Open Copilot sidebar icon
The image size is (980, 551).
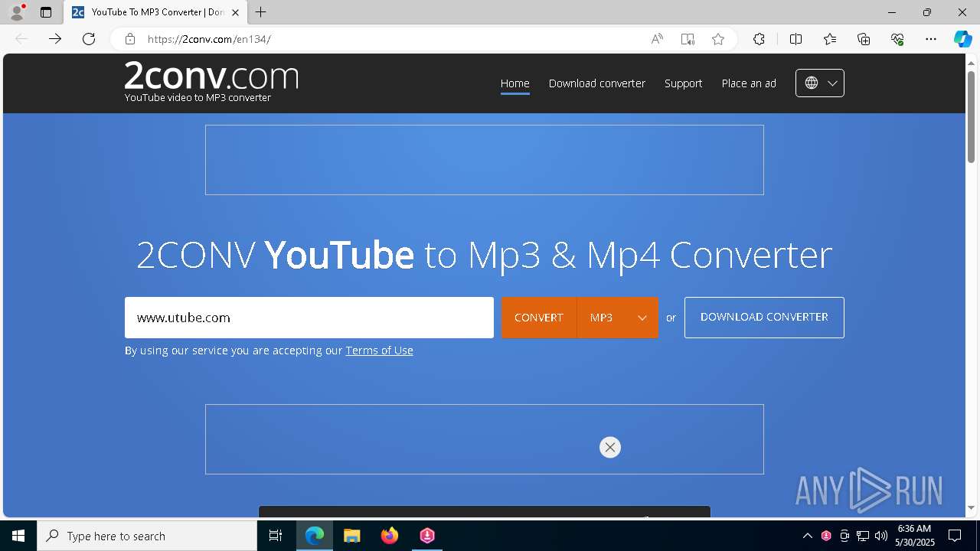[x=962, y=39]
